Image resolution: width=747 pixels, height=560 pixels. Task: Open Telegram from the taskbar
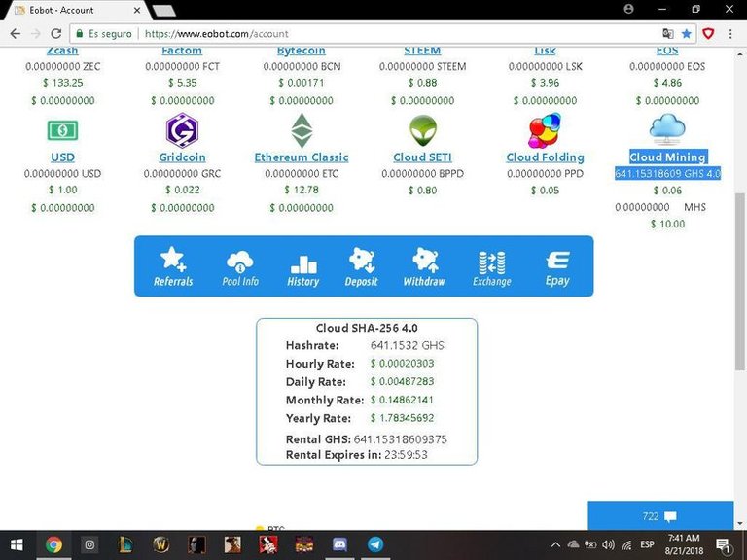[x=375, y=544]
